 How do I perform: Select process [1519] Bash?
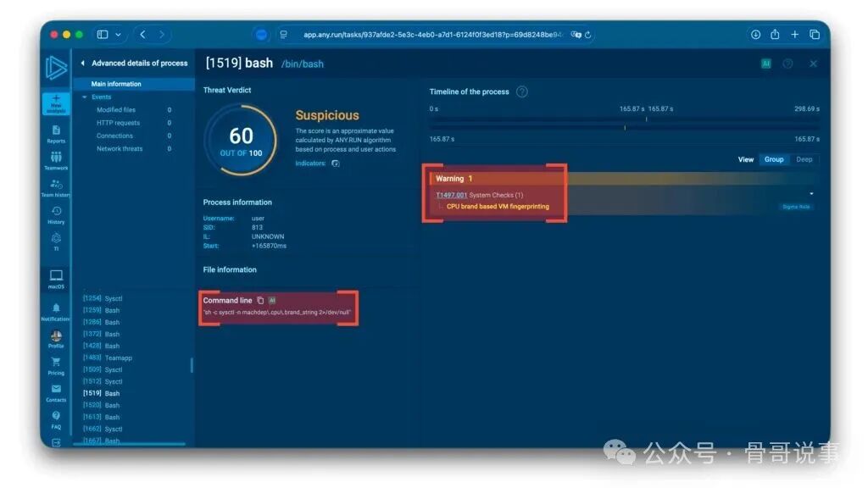click(102, 393)
